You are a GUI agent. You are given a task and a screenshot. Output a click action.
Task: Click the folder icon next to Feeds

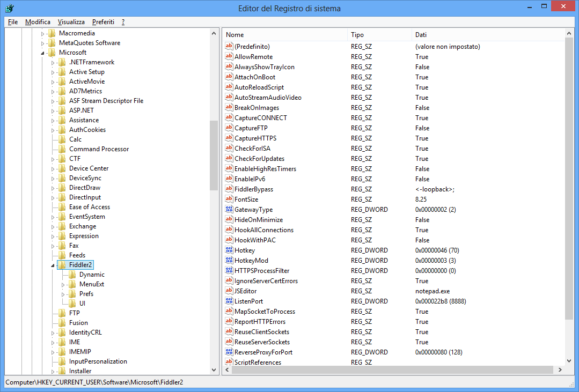coord(62,255)
